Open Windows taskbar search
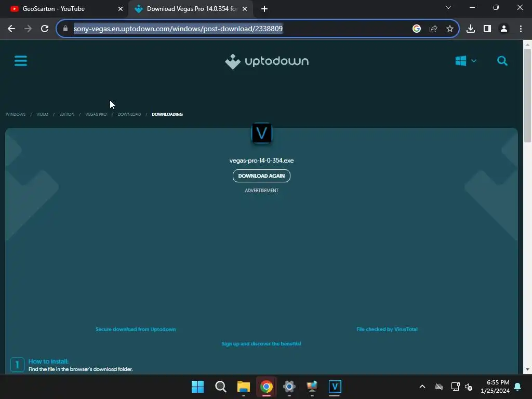Screen dimensions: 532x399 (220, 387)
